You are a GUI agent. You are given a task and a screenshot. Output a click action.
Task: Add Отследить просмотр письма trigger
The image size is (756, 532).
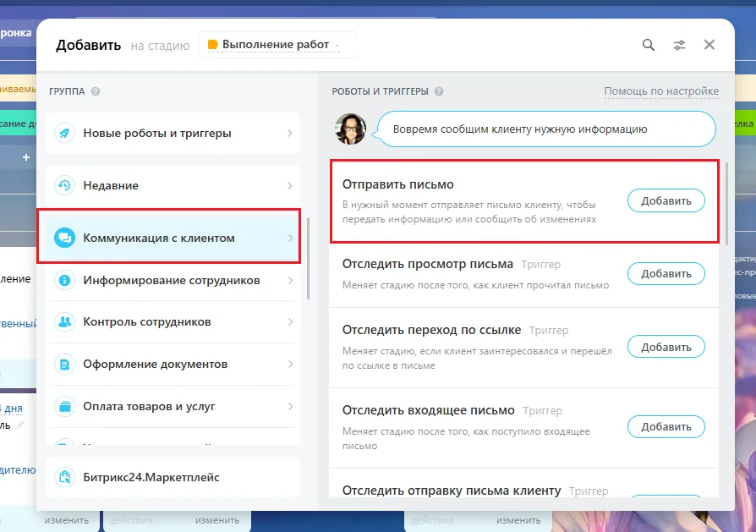point(666,273)
